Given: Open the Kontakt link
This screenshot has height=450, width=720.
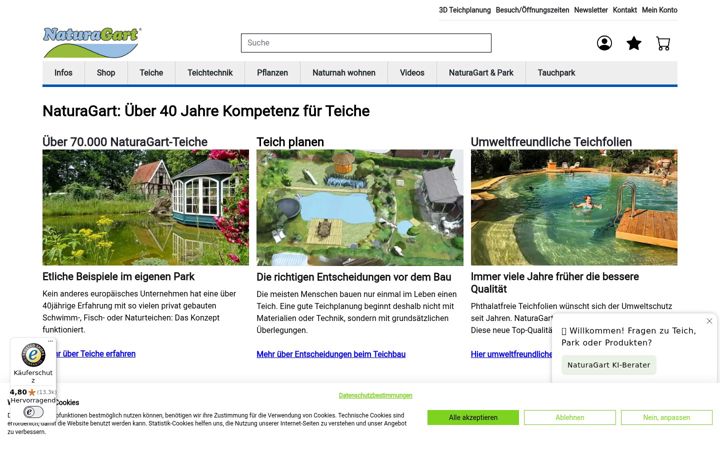Looking at the screenshot, I should [624, 10].
